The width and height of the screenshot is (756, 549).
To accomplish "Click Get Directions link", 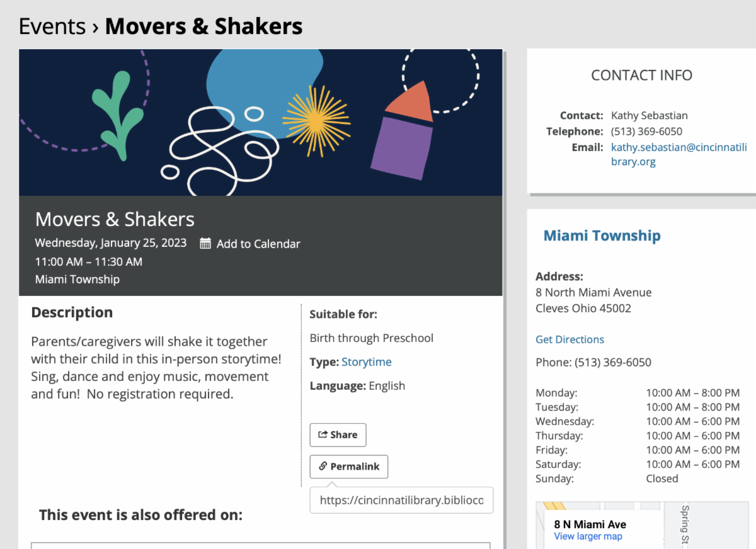I will click(570, 339).
